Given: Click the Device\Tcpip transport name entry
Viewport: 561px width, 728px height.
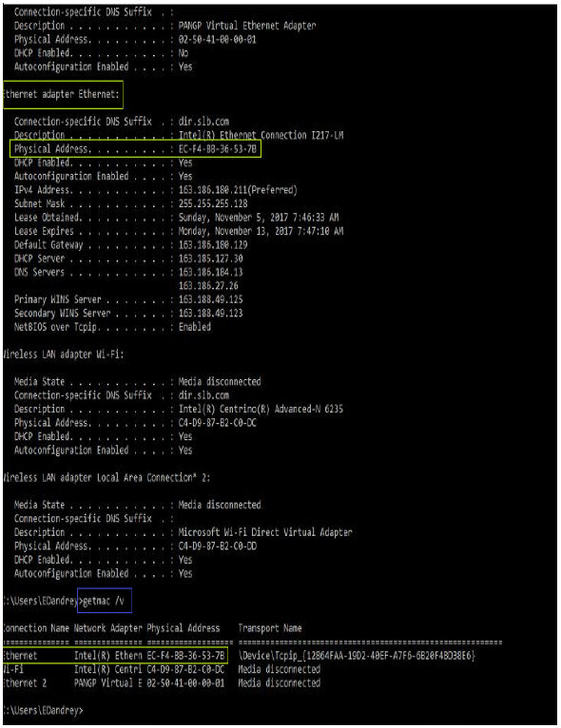Looking at the screenshot, I should [357, 656].
